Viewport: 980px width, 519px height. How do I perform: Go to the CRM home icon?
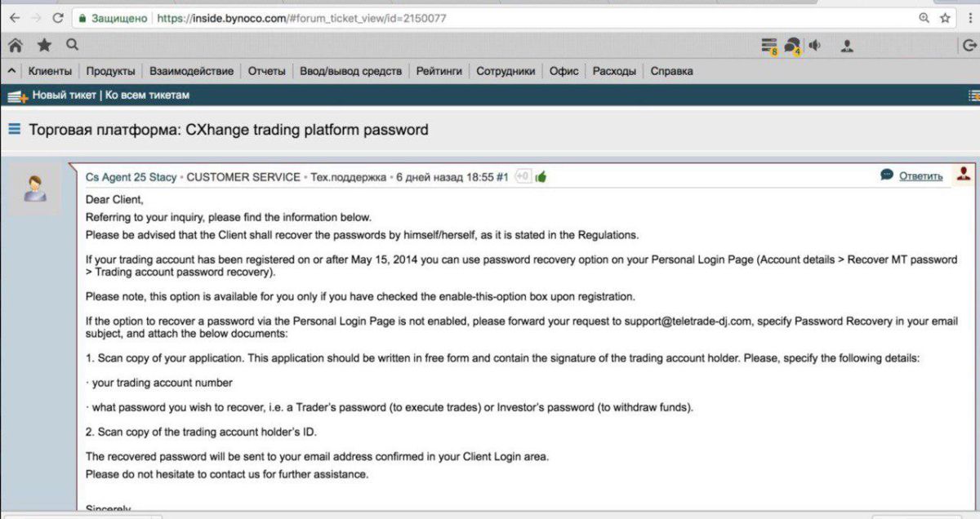(16, 46)
